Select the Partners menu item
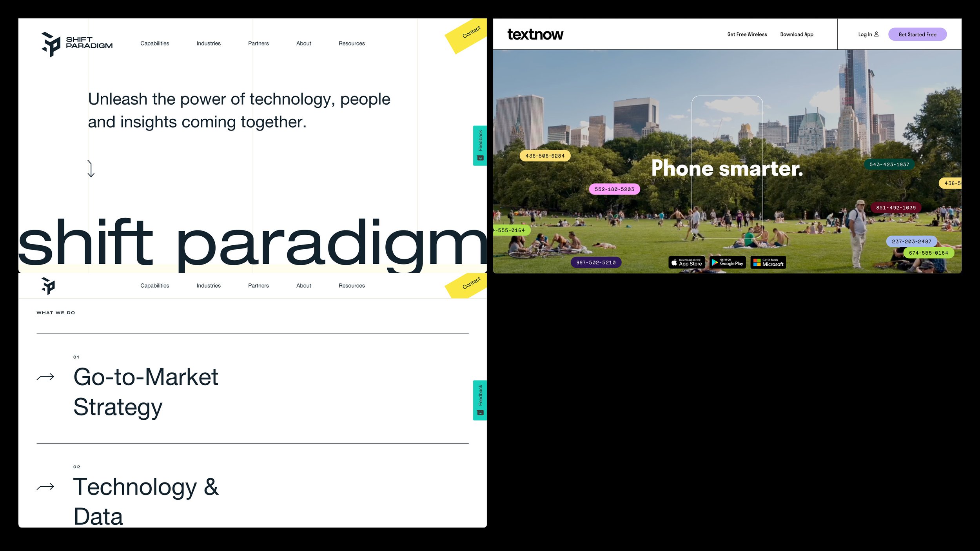The width and height of the screenshot is (980, 551). (258, 43)
